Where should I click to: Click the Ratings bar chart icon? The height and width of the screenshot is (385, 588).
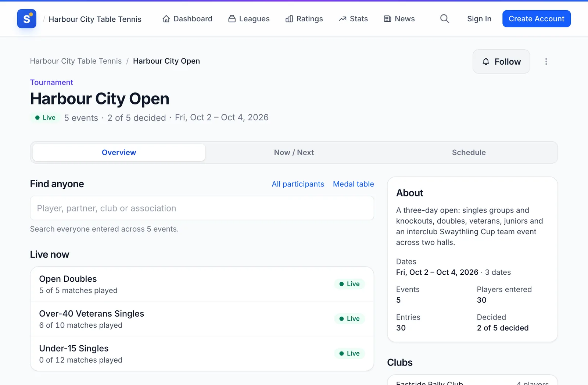tap(289, 19)
